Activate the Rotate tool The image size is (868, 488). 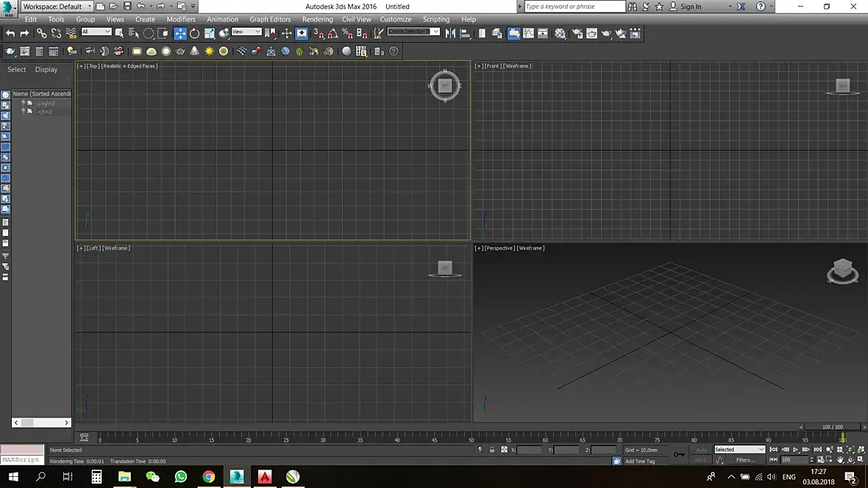(x=195, y=33)
